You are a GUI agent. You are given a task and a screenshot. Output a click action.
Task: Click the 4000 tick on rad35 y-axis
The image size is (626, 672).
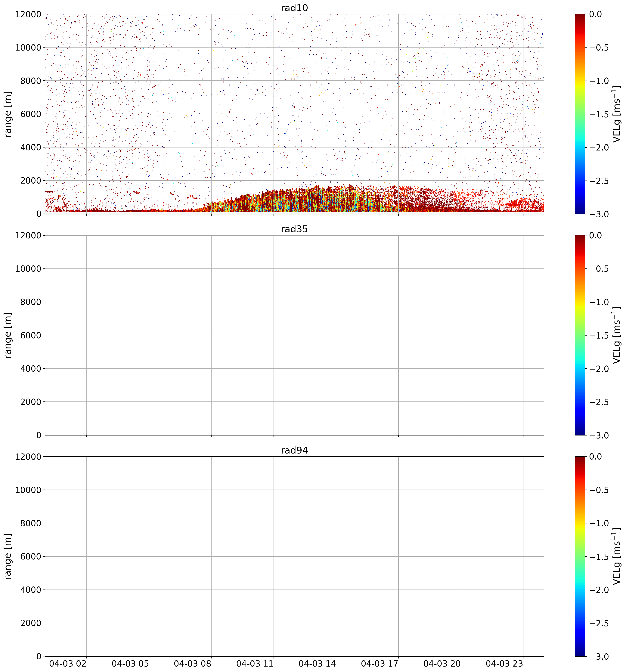coord(31,368)
